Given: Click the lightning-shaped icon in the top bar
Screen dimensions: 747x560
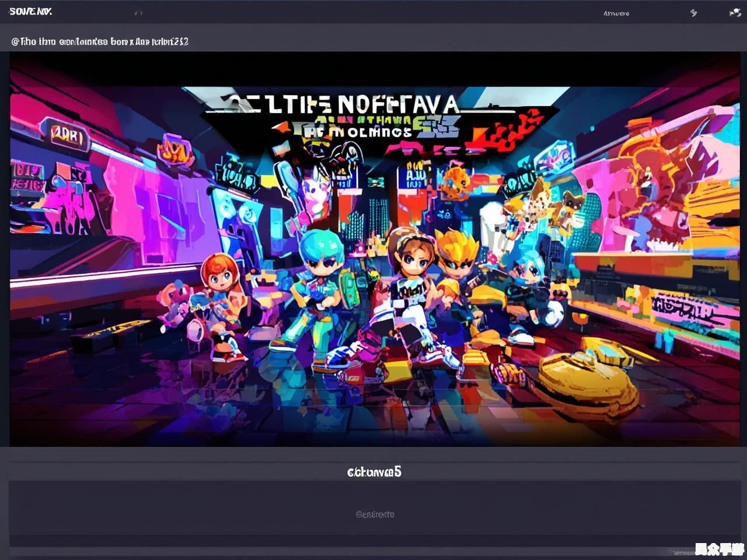Looking at the screenshot, I should click(x=693, y=12).
